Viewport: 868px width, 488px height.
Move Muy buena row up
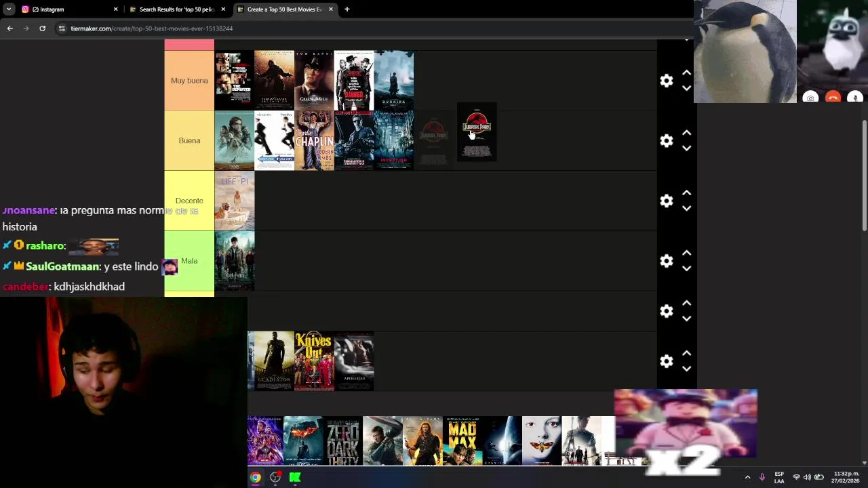[686, 73]
